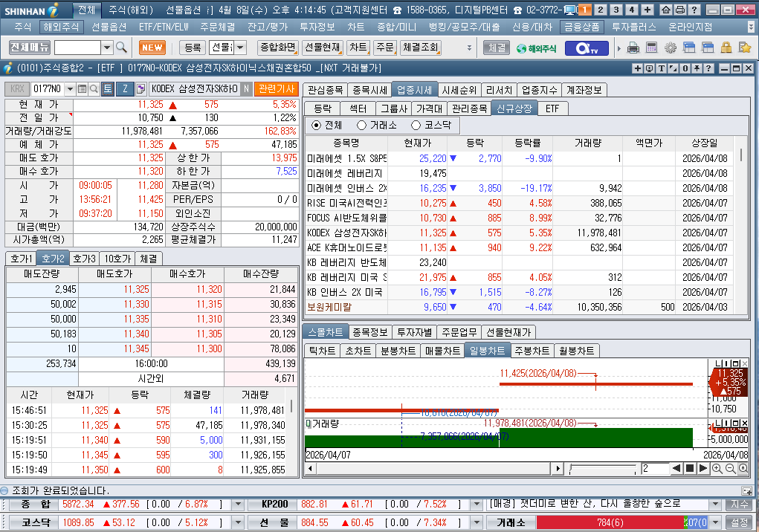Switch to the ETF tab
The height and width of the screenshot is (532, 759).
(552, 108)
